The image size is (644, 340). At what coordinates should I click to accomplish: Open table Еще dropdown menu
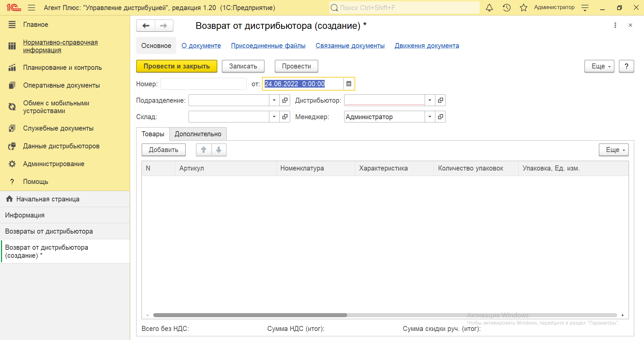point(613,150)
